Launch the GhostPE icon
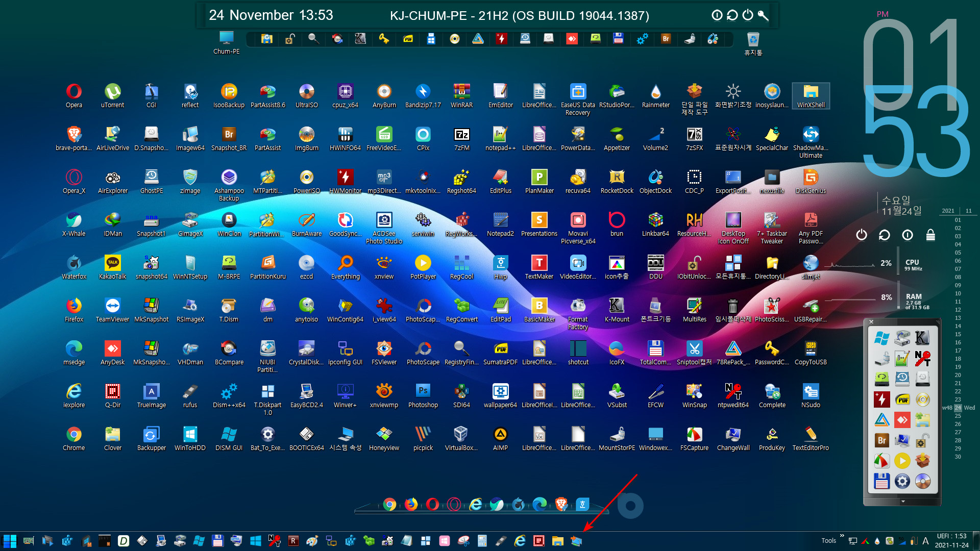Screen dimensions: 980x551 point(151,182)
